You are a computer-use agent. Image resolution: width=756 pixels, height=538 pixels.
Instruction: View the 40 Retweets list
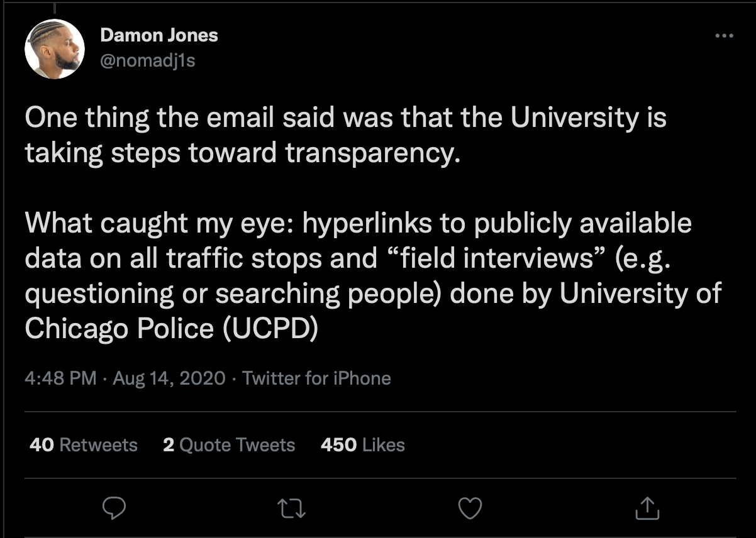pos(84,445)
